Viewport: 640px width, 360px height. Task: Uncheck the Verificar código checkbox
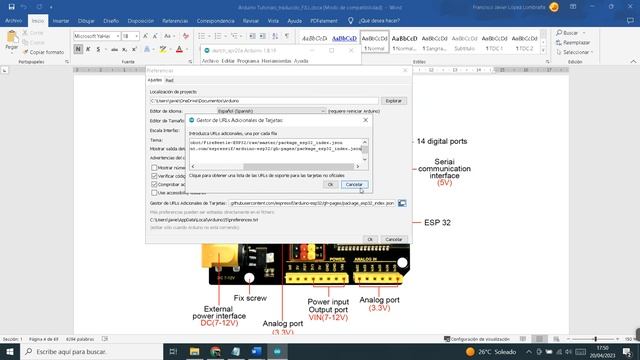(154, 176)
